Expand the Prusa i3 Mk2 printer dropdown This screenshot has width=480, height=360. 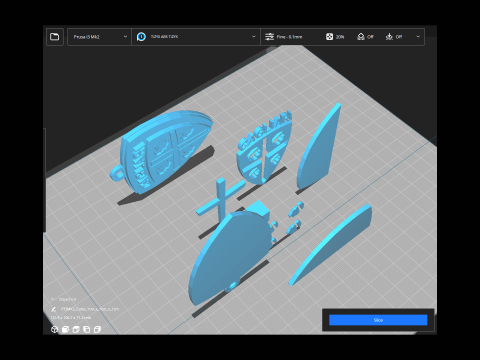coord(99,37)
